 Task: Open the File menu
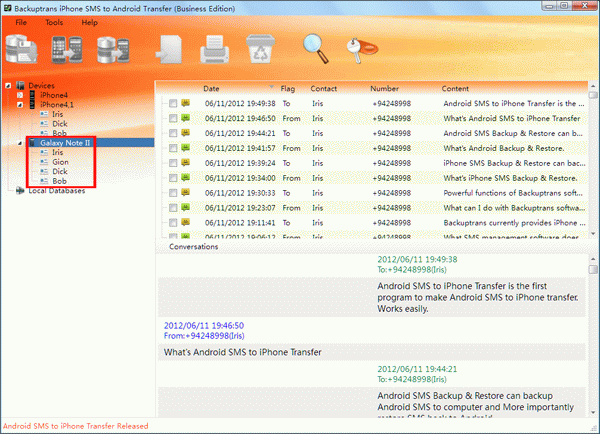21,23
